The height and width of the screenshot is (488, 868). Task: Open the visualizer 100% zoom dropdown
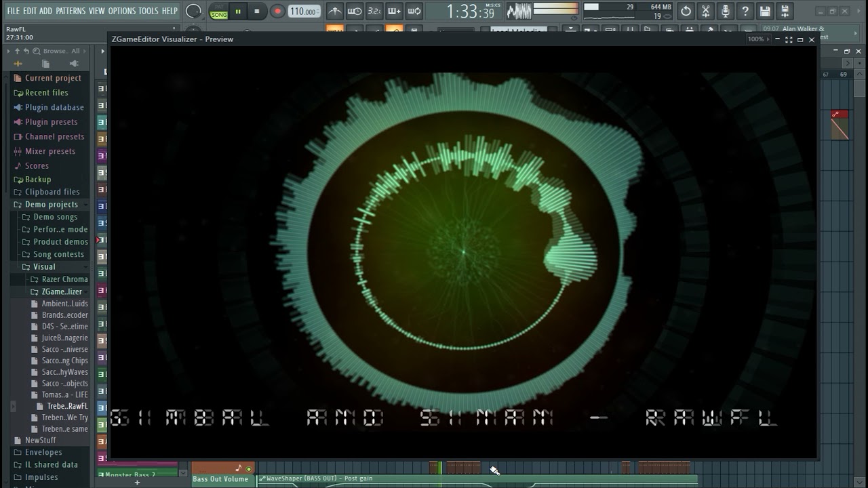760,39
